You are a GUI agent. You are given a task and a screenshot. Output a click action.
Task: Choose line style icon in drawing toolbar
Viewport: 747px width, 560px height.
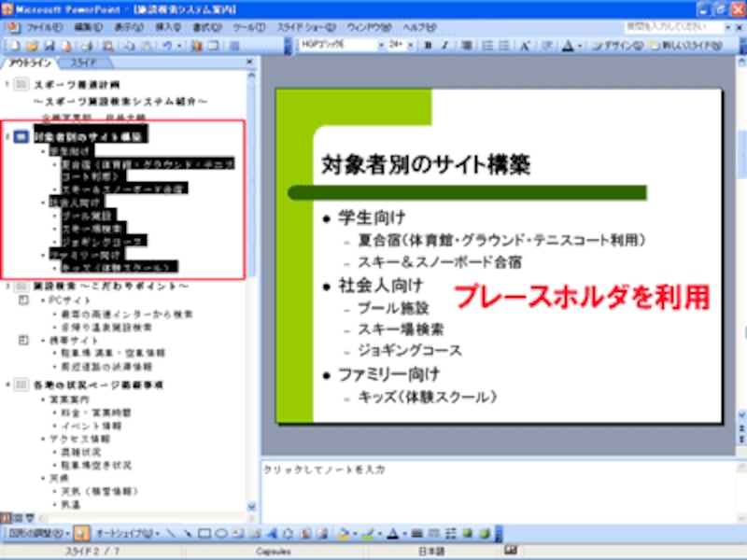pos(416,533)
